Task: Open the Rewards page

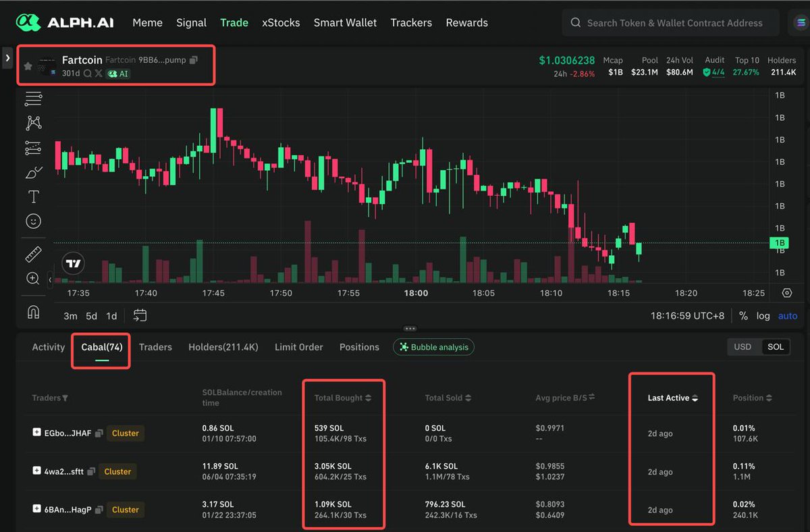Action: (x=466, y=23)
